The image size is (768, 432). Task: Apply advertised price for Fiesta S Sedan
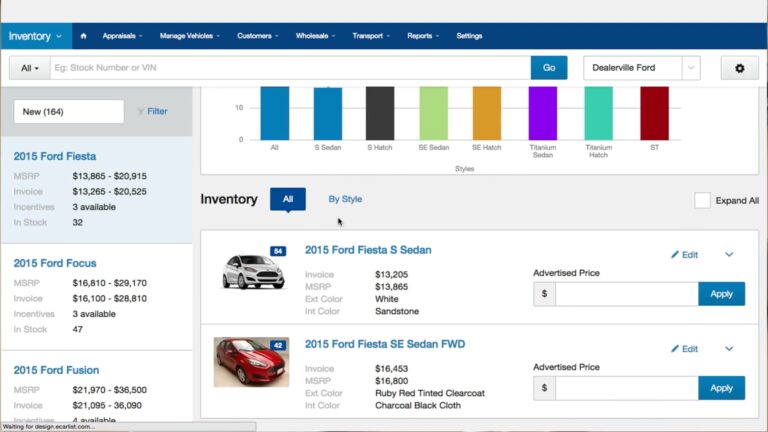click(x=721, y=294)
